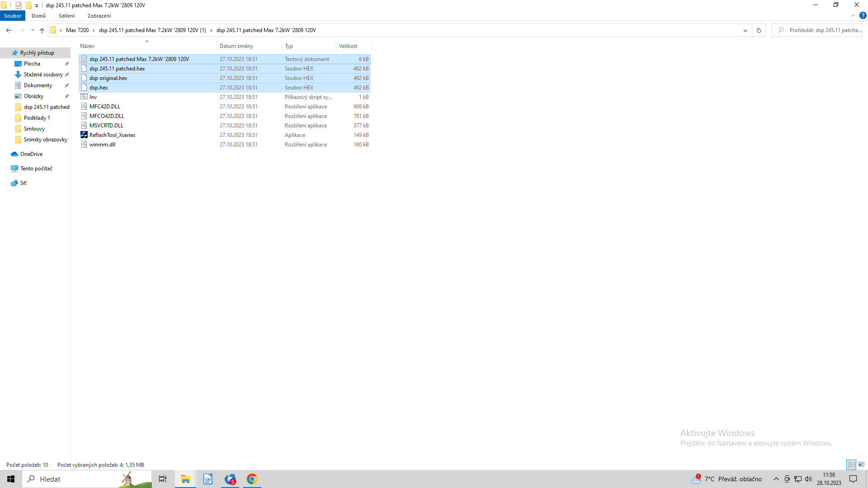
Task: Open Task View on the taskbar
Action: click(x=163, y=479)
